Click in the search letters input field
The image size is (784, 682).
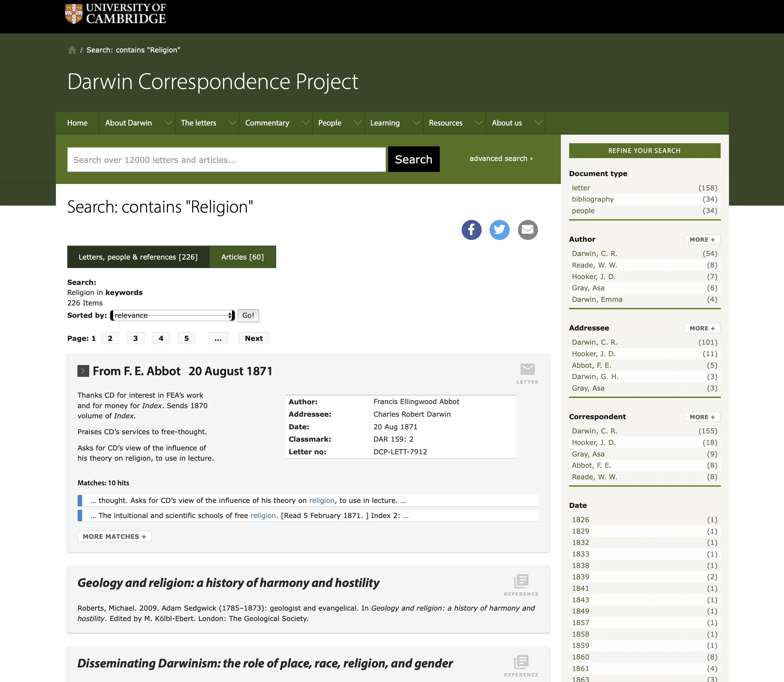coord(226,160)
